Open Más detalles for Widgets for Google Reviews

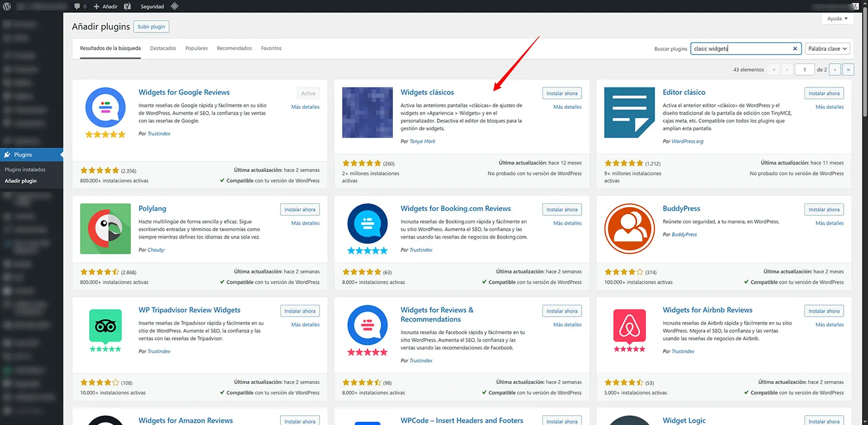click(x=306, y=107)
